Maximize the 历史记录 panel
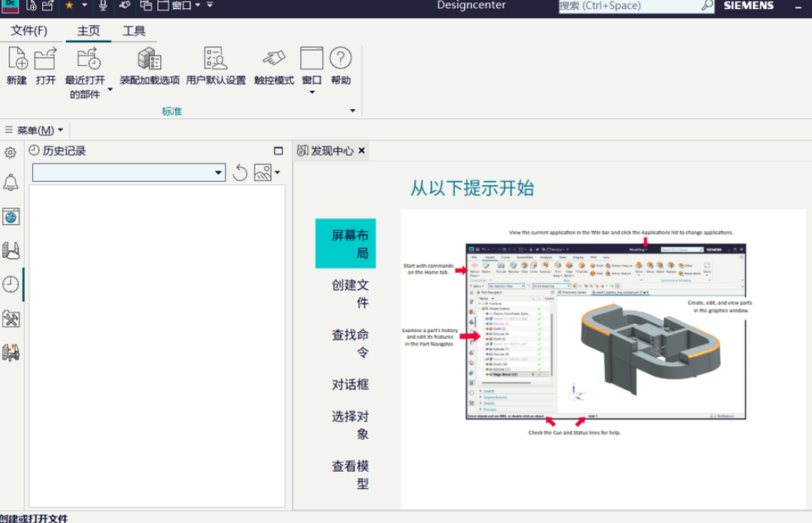 click(x=278, y=151)
